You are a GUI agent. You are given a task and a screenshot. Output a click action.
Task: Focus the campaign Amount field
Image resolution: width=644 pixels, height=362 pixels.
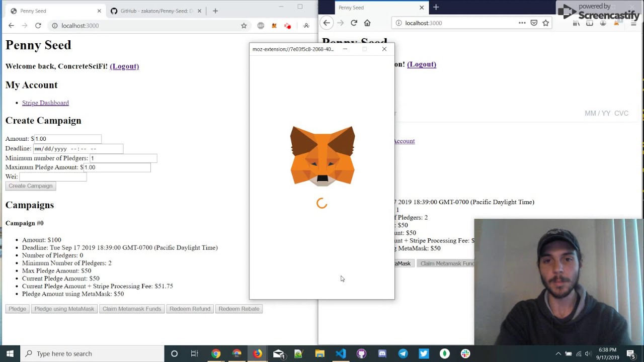(68, 139)
